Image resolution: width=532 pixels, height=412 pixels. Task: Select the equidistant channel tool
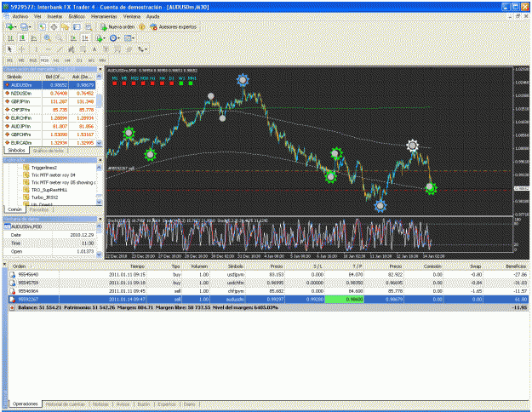click(71, 49)
